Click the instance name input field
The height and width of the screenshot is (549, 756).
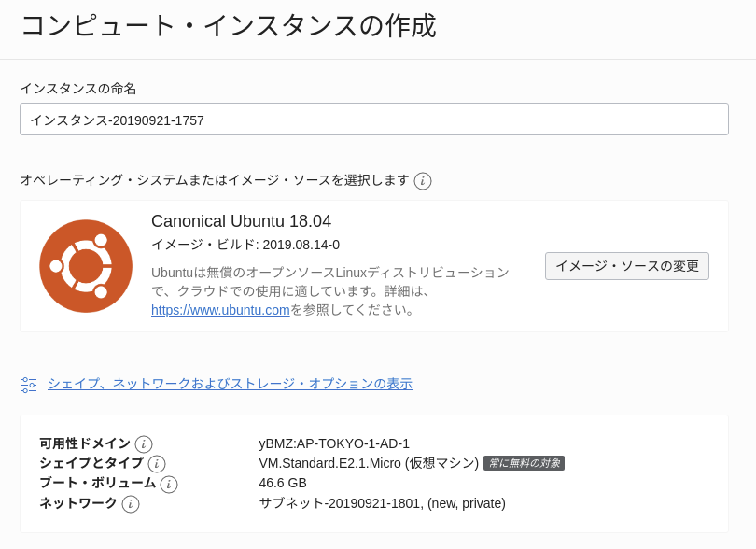(x=373, y=120)
